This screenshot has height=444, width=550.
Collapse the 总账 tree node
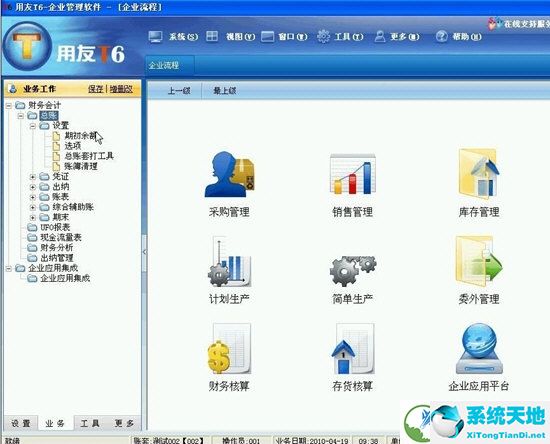click(21, 115)
